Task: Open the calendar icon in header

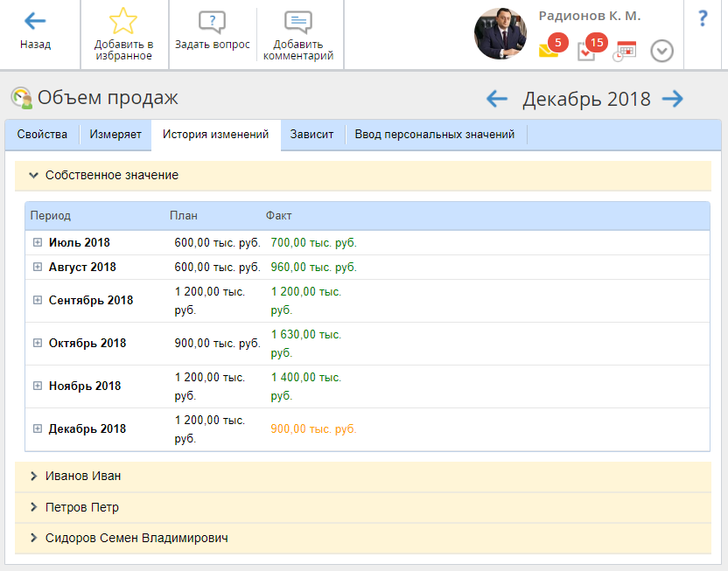Action: coord(625,51)
